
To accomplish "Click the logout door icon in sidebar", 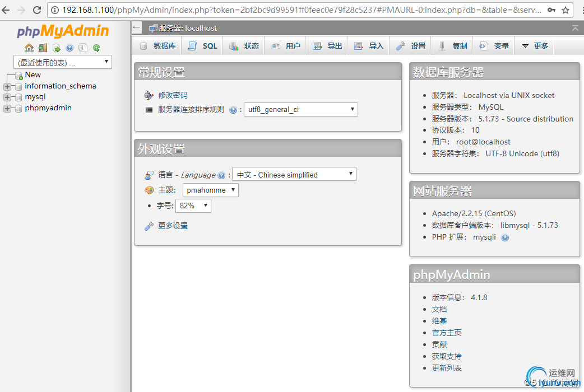I will click(43, 48).
